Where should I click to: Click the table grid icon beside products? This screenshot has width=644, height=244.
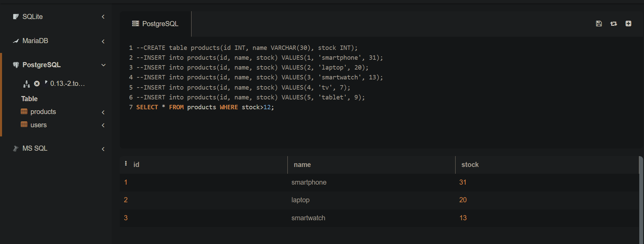pyautogui.click(x=24, y=112)
